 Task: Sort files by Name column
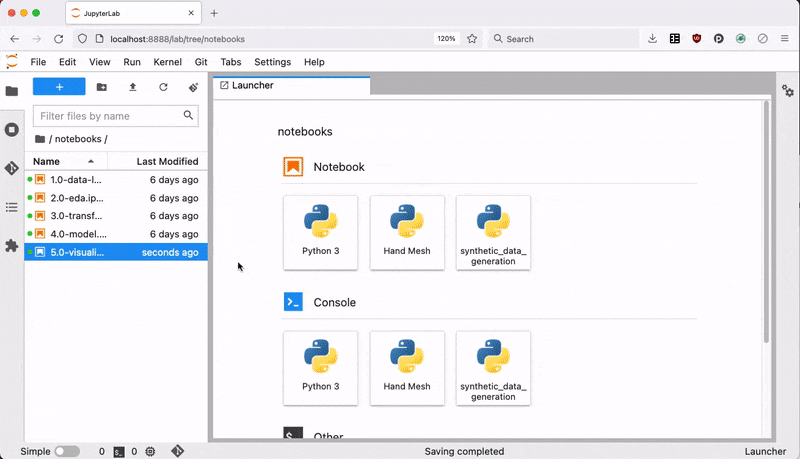(66, 161)
